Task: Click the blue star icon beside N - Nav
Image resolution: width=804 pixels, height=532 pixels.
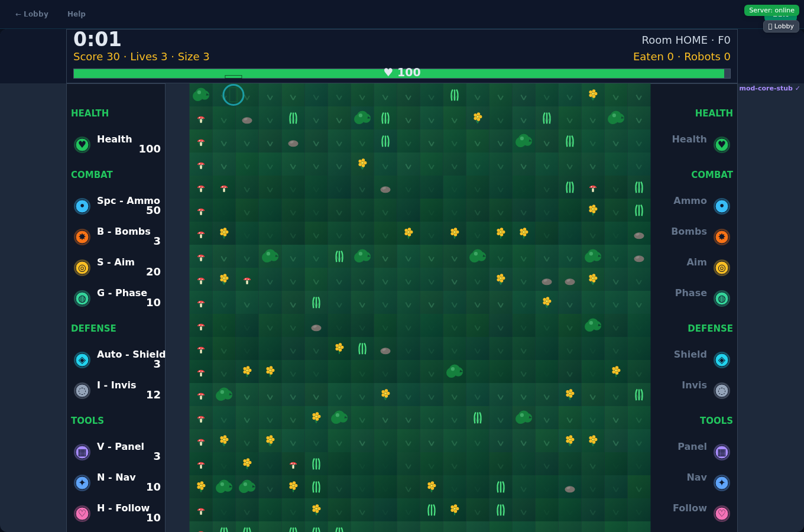Action: pyautogui.click(x=82, y=483)
